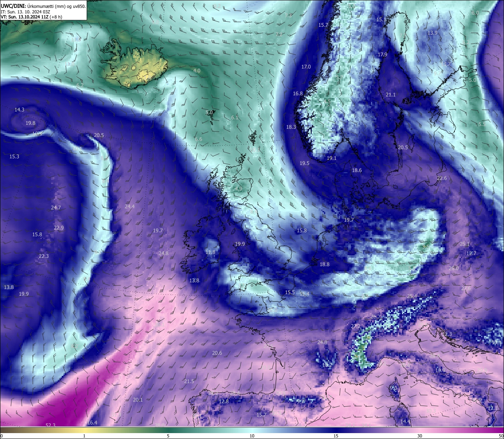Click the 10.2 value label

point(327,365)
